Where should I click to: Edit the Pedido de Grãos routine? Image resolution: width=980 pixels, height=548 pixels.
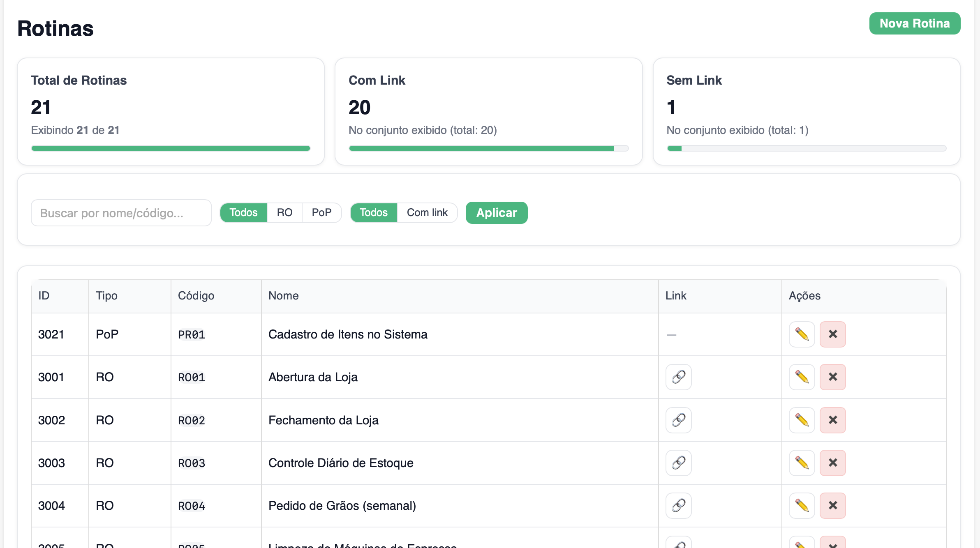(x=802, y=505)
